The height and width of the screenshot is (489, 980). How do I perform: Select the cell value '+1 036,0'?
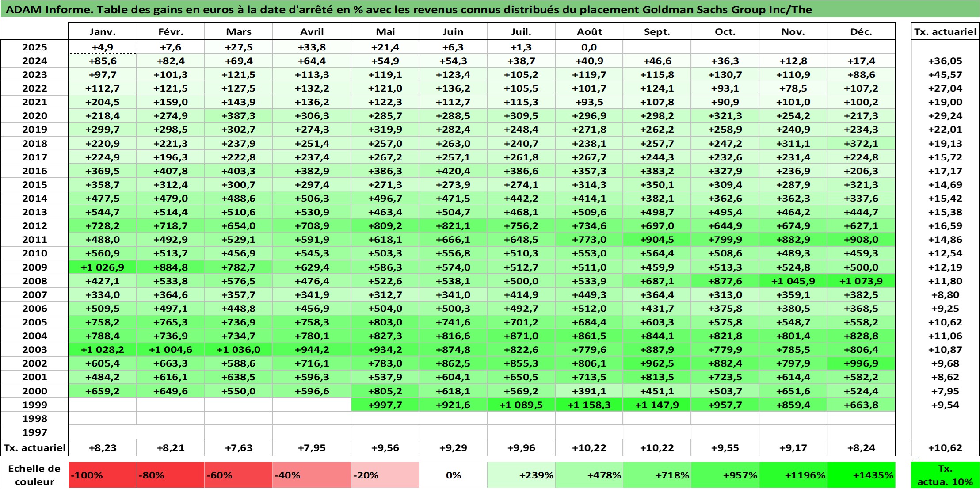pyautogui.click(x=239, y=349)
